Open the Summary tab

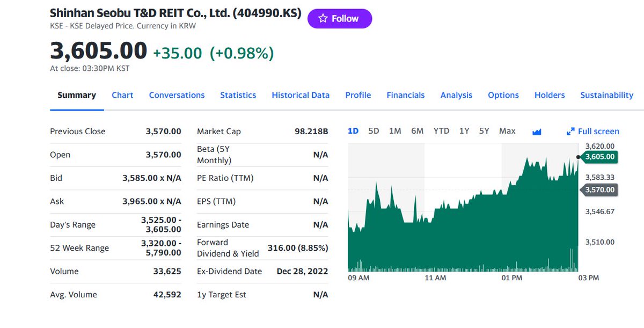point(77,95)
